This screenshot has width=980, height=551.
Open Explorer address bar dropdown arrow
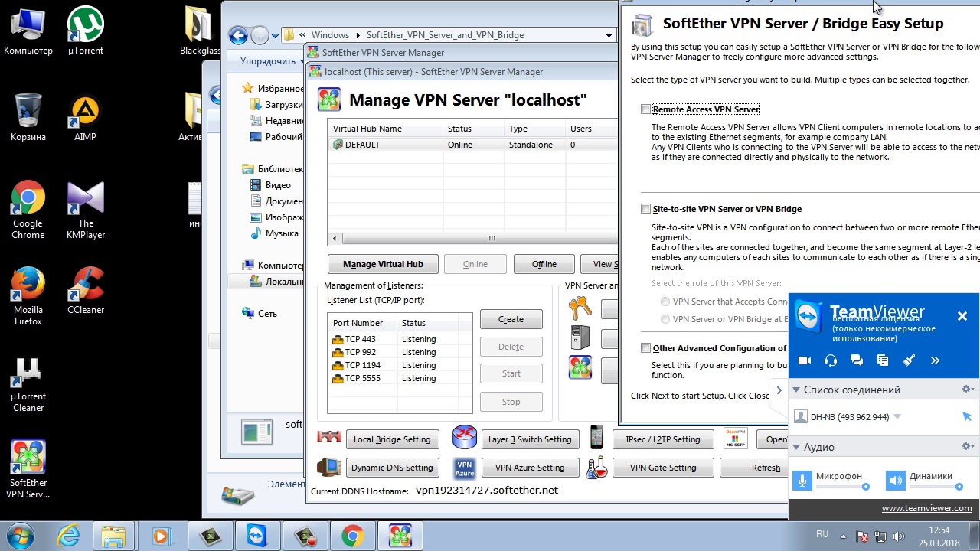609,35
